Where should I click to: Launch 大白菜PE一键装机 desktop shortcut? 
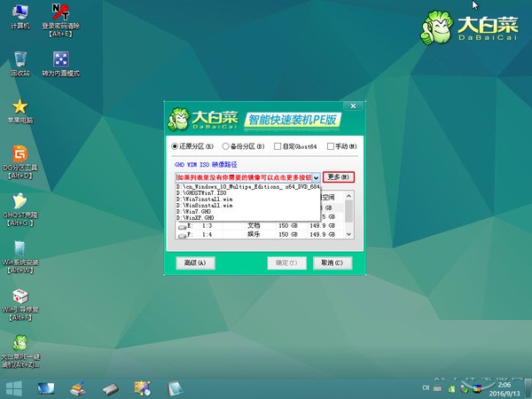point(20,351)
